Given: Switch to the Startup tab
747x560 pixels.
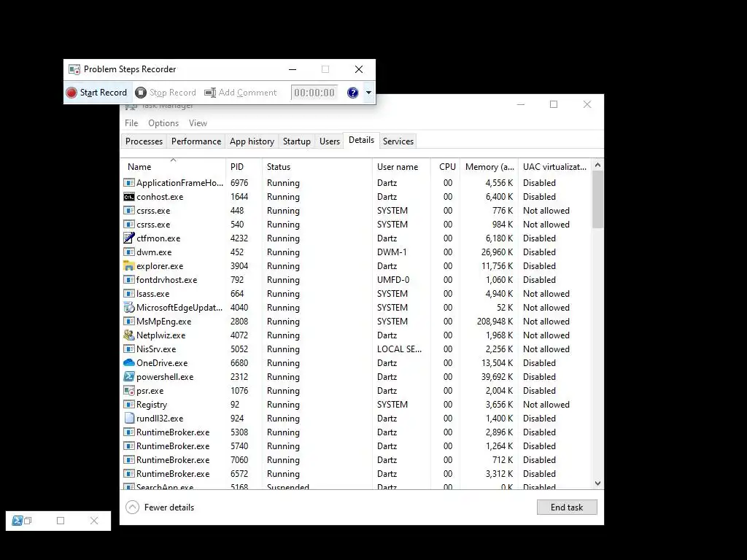Looking at the screenshot, I should pos(297,141).
